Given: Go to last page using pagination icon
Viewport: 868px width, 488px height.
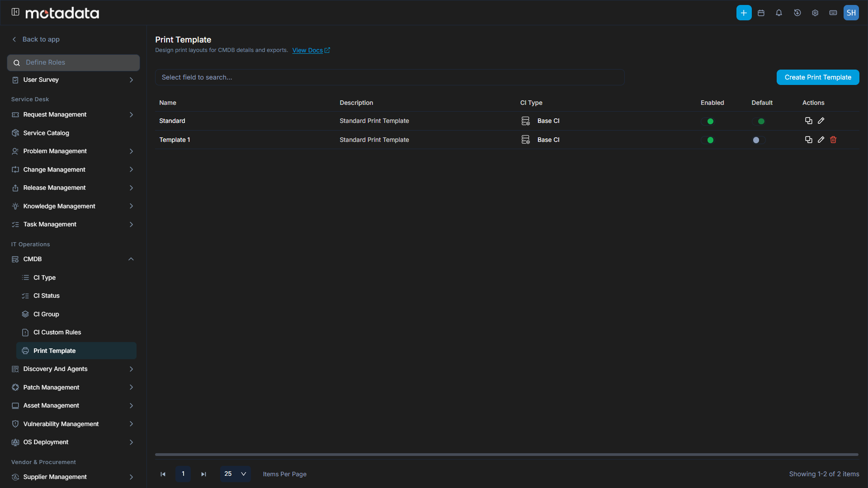Looking at the screenshot, I should (x=204, y=474).
